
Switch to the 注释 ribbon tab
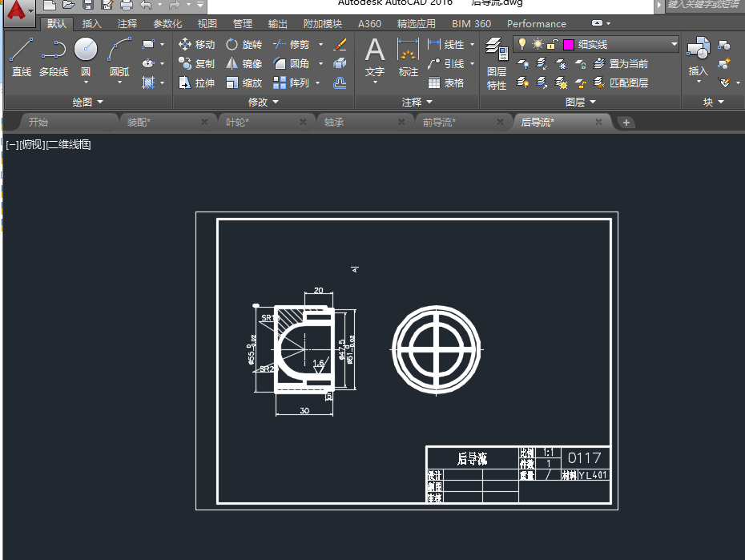click(x=127, y=24)
